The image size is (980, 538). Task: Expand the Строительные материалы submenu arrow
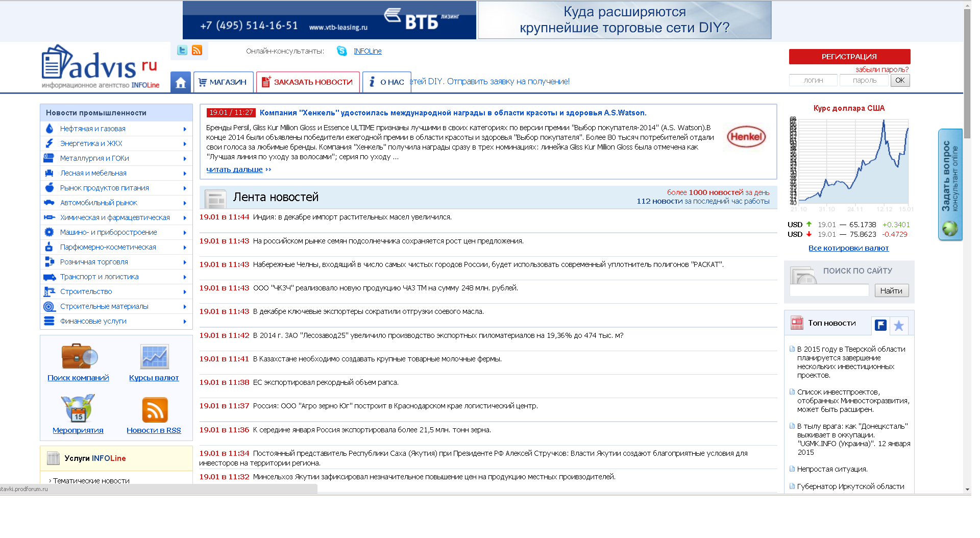click(185, 307)
